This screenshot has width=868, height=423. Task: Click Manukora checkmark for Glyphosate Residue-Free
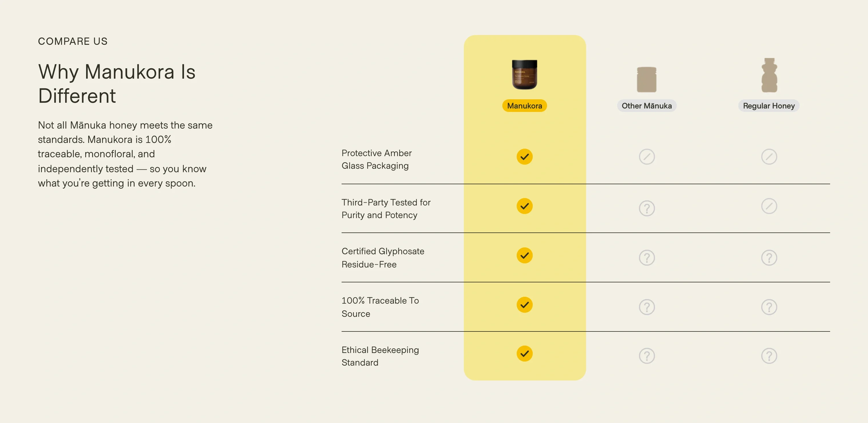point(524,256)
